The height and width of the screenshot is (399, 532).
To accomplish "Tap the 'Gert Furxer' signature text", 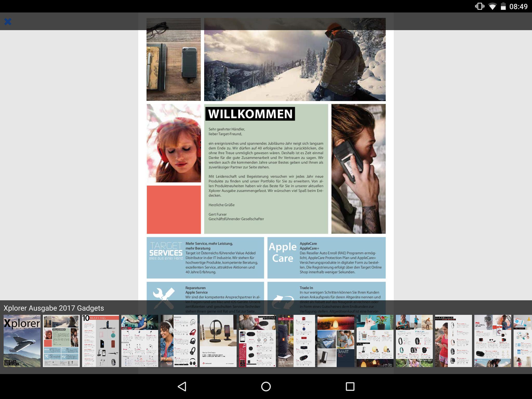I will (218, 214).
